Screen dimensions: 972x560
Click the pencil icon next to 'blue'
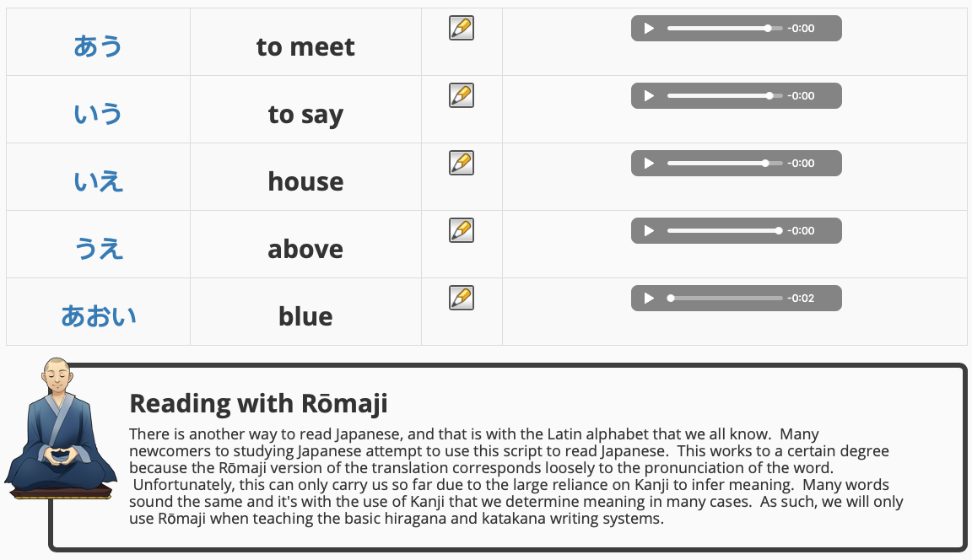(x=461, y=298)
